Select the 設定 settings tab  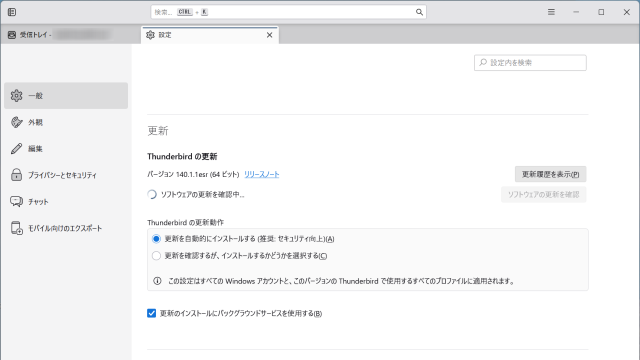[x=210, y=35]
